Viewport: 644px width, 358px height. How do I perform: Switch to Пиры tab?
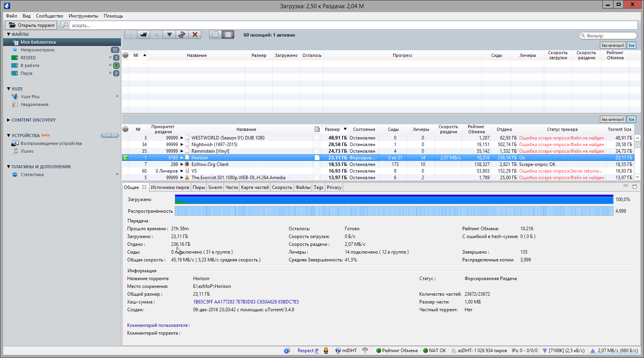pyautogui.click(x=199, y=187)
